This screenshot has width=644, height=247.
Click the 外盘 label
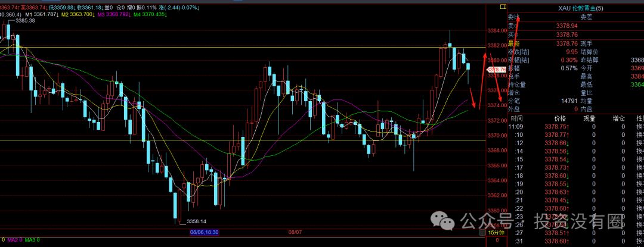pyautogui.click(x=514, y=109)
